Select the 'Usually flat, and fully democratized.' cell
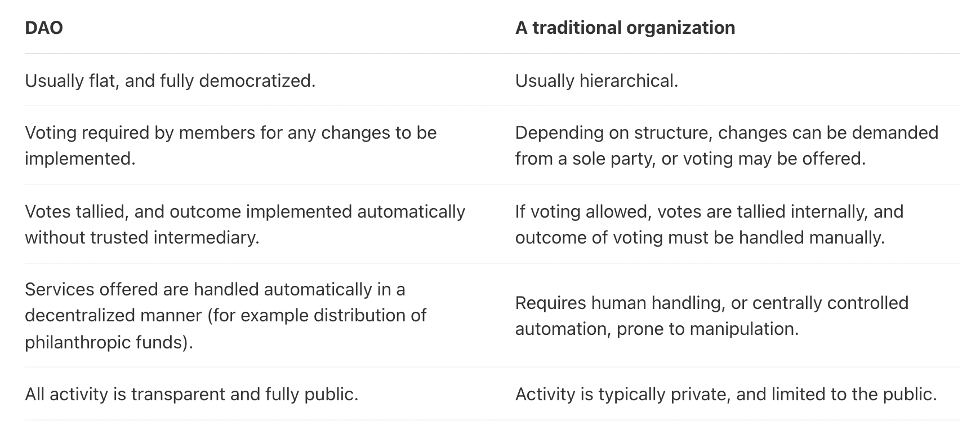This screenshot has height=442, width=980. pyautogui.click(x=170, y=81)
